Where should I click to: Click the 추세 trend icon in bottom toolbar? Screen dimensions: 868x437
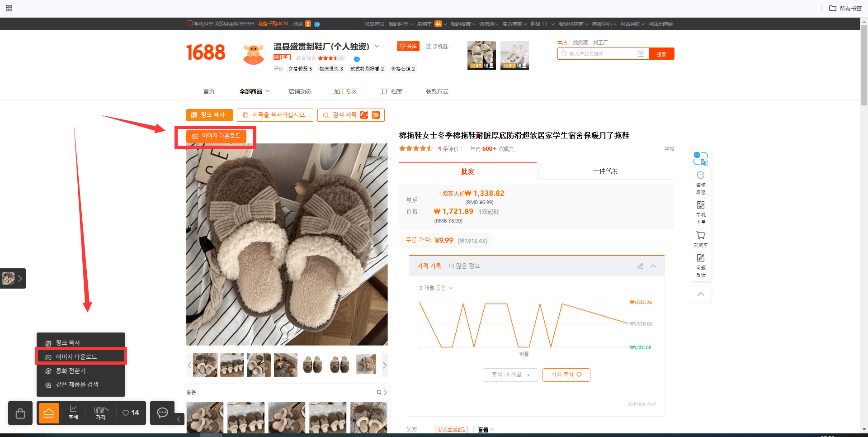point(73,413)
